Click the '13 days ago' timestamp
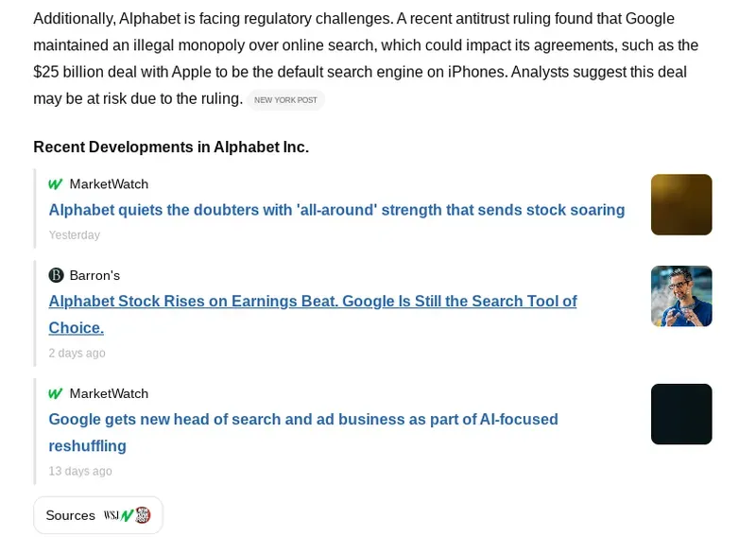Image resolution: width=756 pixels, height=537 pixels. pyautogui.click(x=80, y=471)
